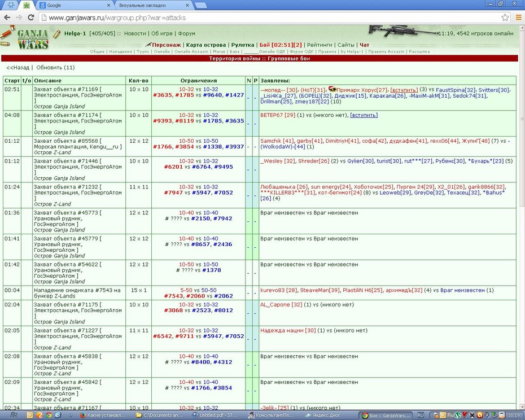Open syndicate #3635 in 02:51 row
This screenshot has height=420, width=525.
[163, 95]
